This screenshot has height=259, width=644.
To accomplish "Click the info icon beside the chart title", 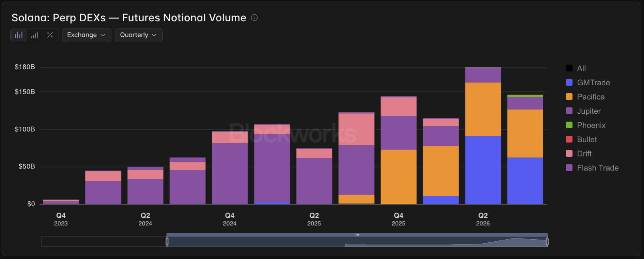I will [254, 18].
